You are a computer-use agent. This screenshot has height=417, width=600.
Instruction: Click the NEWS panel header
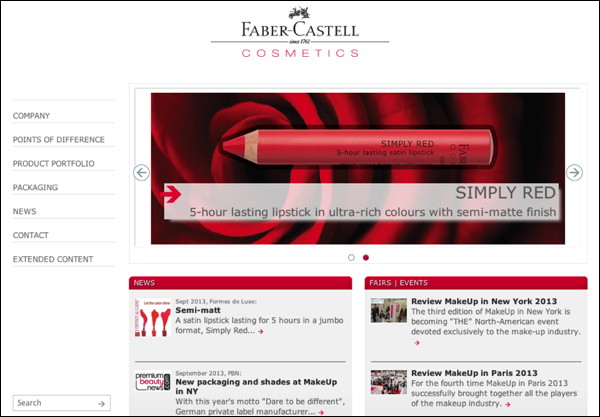240,283
